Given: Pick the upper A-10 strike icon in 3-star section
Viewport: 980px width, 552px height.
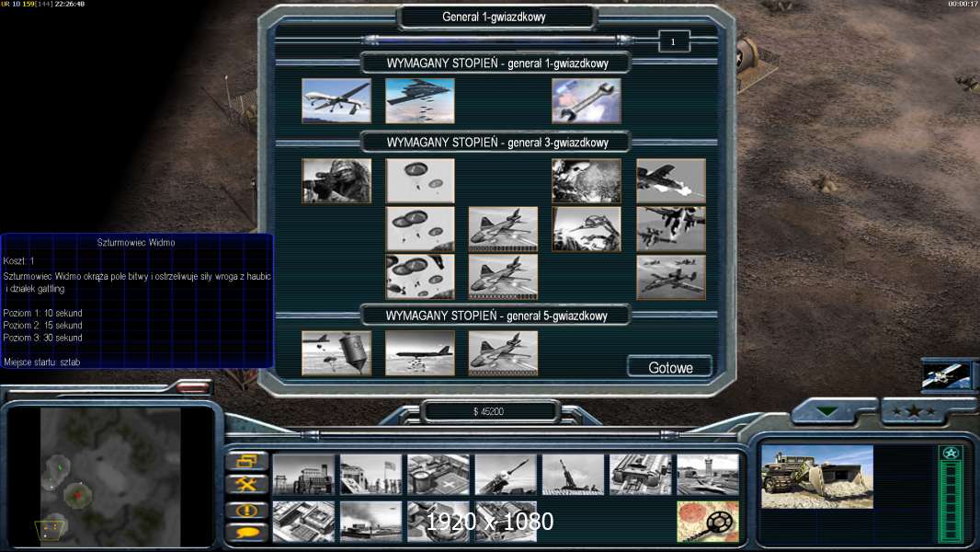Looking at the screenshot, I should click(503, 229).
